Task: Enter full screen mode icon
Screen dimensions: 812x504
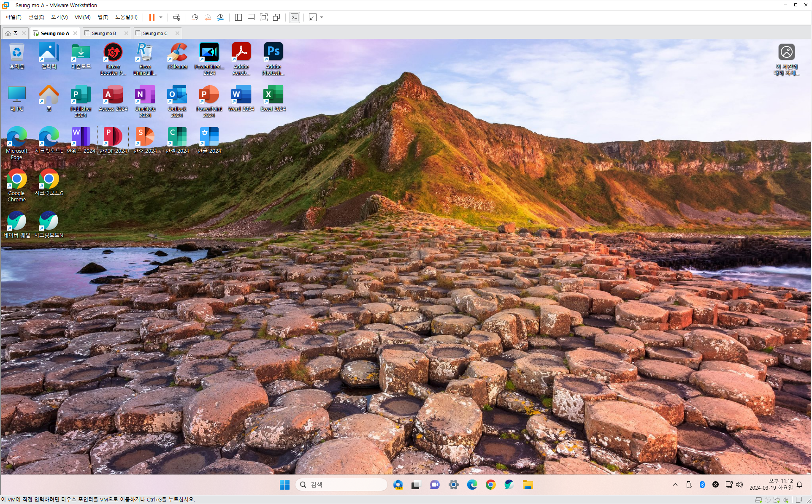Action: pos(264,17)
